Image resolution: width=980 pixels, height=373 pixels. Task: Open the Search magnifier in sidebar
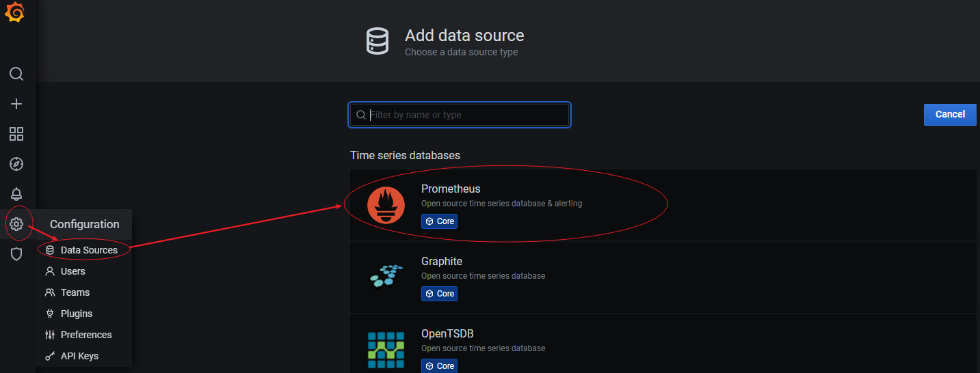(16, 74)
